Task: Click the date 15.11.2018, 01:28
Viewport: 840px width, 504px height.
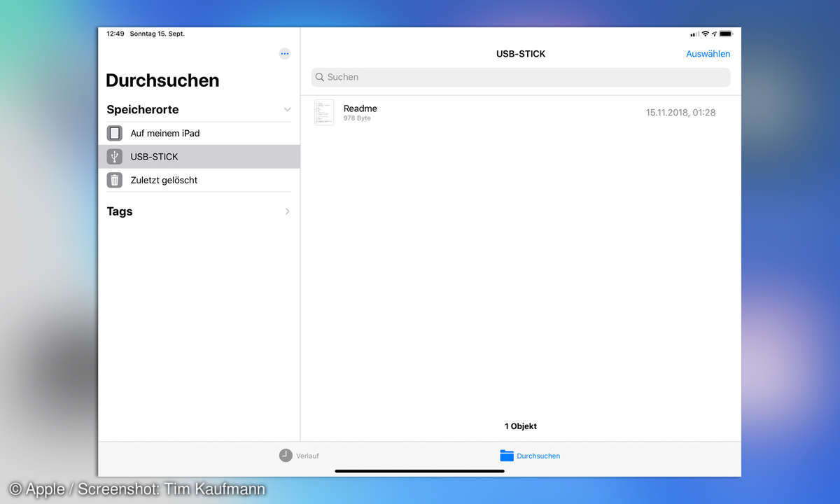Action: [x=680, y=112]
